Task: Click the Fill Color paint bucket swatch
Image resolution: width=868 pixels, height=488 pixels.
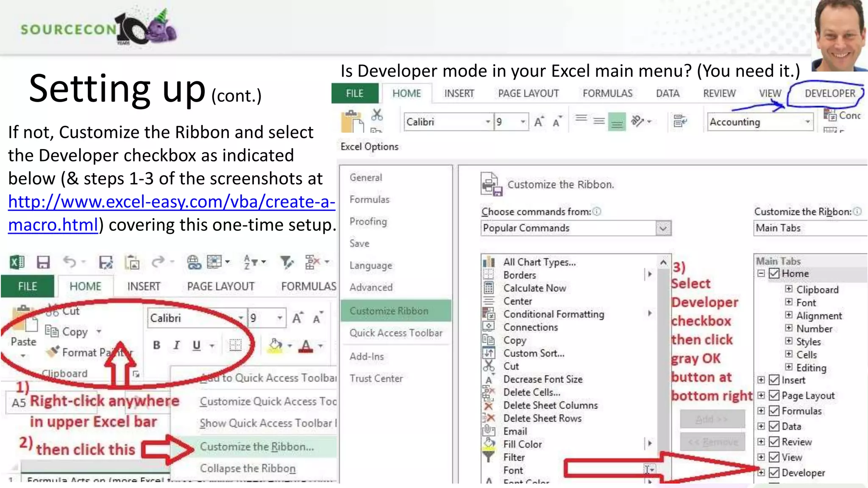Action: click(x=275, y=346)
